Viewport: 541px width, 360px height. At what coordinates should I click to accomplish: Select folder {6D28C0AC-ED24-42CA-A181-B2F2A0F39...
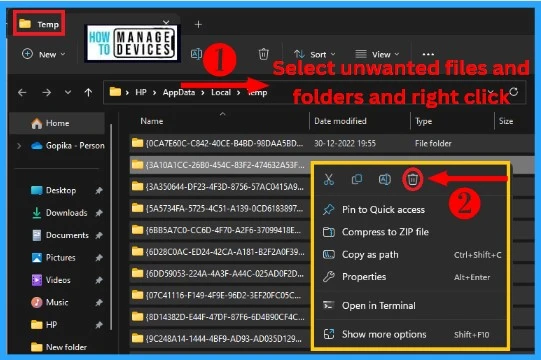pos(220,252)
